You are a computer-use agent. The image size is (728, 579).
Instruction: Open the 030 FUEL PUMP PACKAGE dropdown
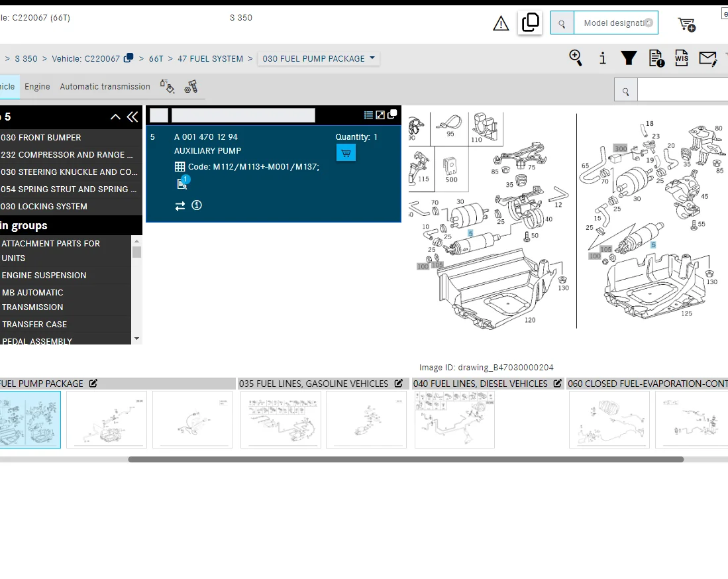point(319,58)
